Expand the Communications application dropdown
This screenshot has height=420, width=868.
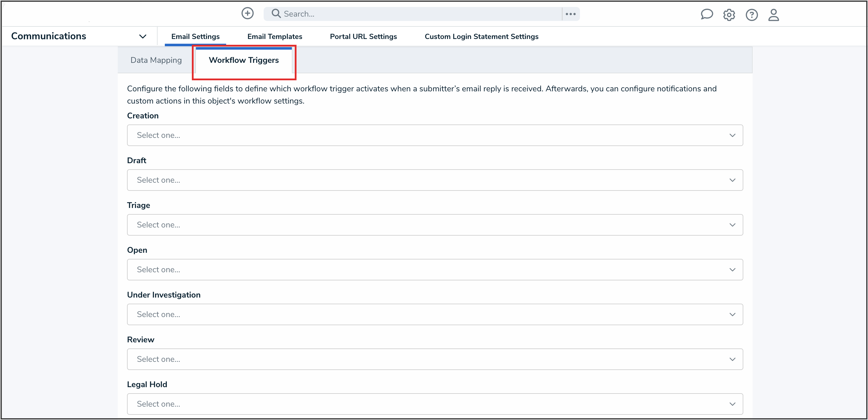(x=143, y=36)
